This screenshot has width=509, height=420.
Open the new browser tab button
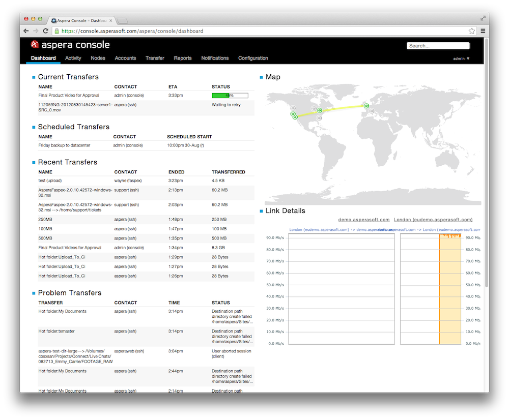click(123, 21)
